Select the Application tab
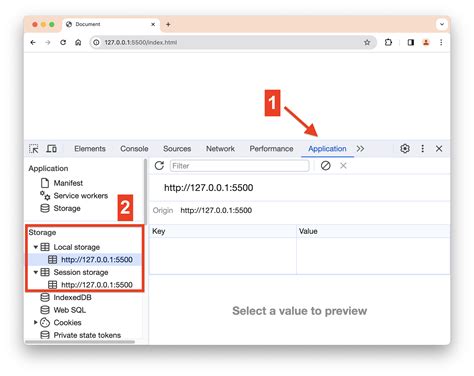This screenshot has width=474, height=376. point(327,149)
